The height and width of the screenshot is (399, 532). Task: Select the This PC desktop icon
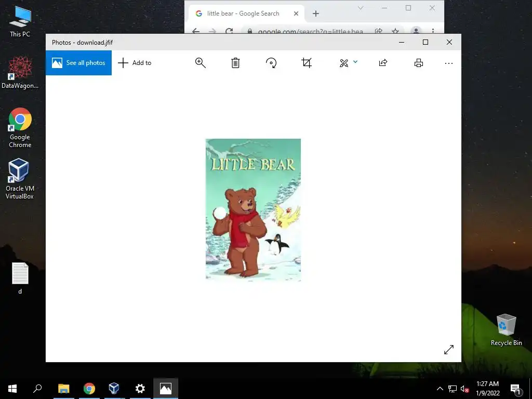click(x=20, y=21)
